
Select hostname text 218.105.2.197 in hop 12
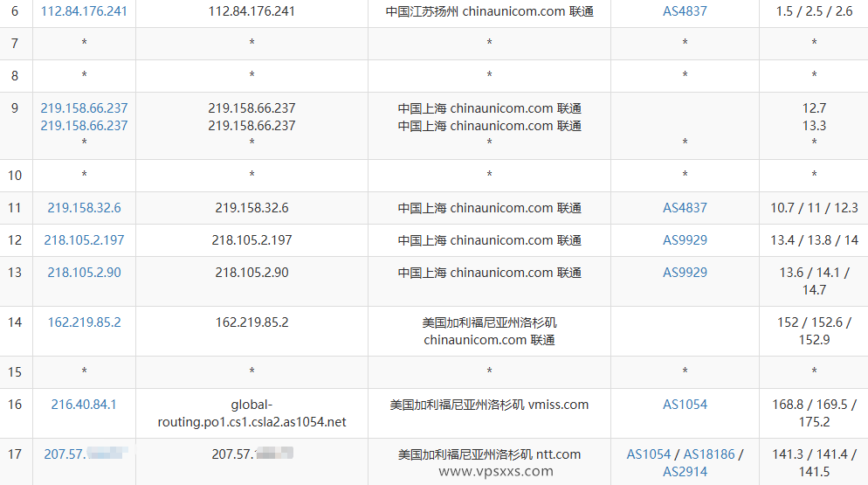tap(251, 240)
